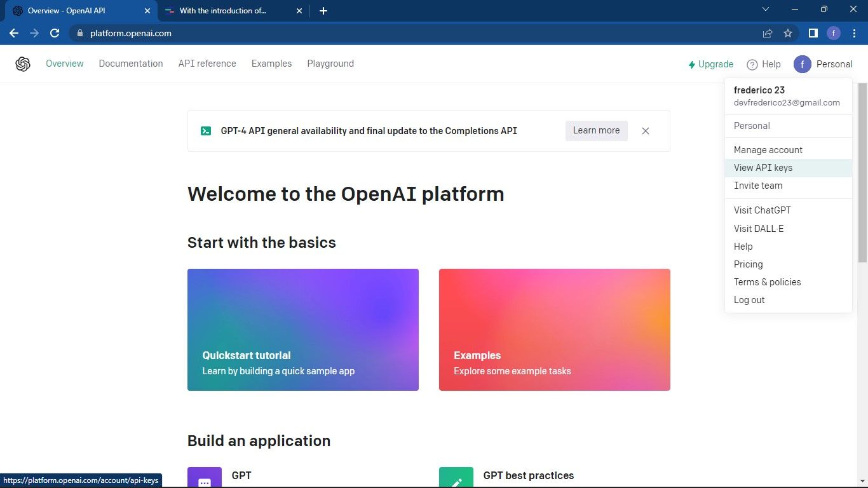The width and height of the screenshot is (868, 488).
Task: Toggle the browser side panel
Action: 813,33
